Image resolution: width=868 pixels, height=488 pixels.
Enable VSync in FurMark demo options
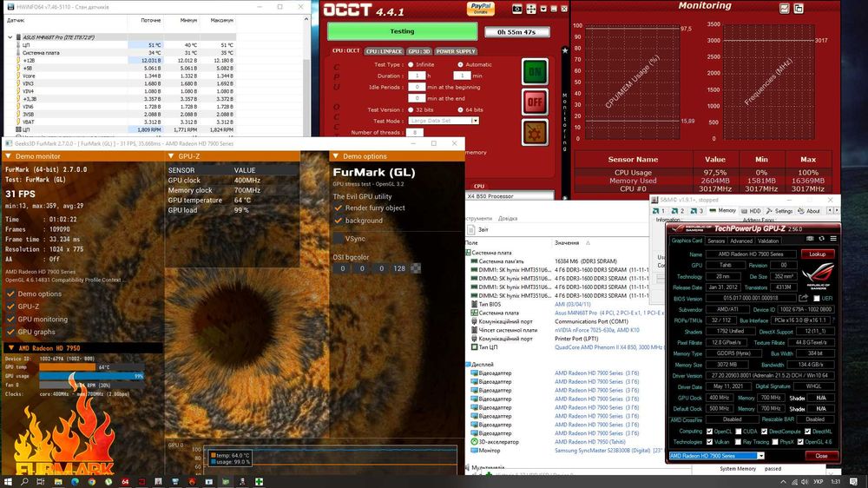point(339,238)
